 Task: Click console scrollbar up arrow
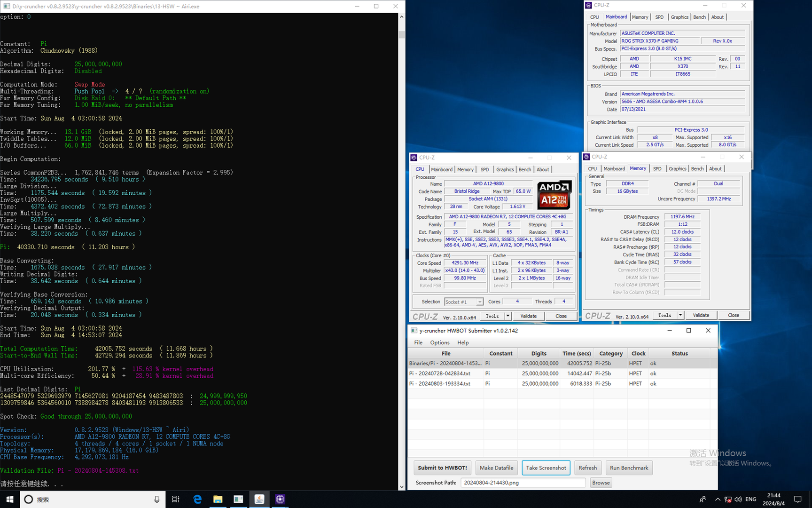[x=401, y=17]
